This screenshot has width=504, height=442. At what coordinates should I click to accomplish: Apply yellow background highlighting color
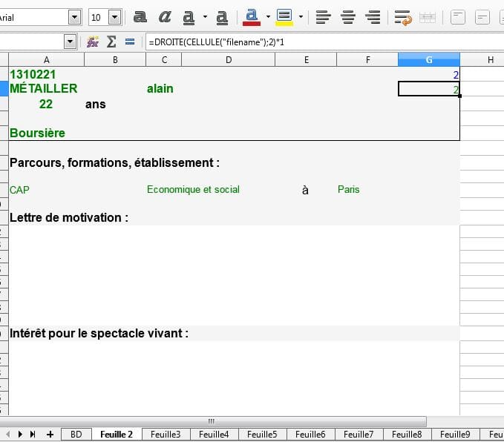click(284, 17)
